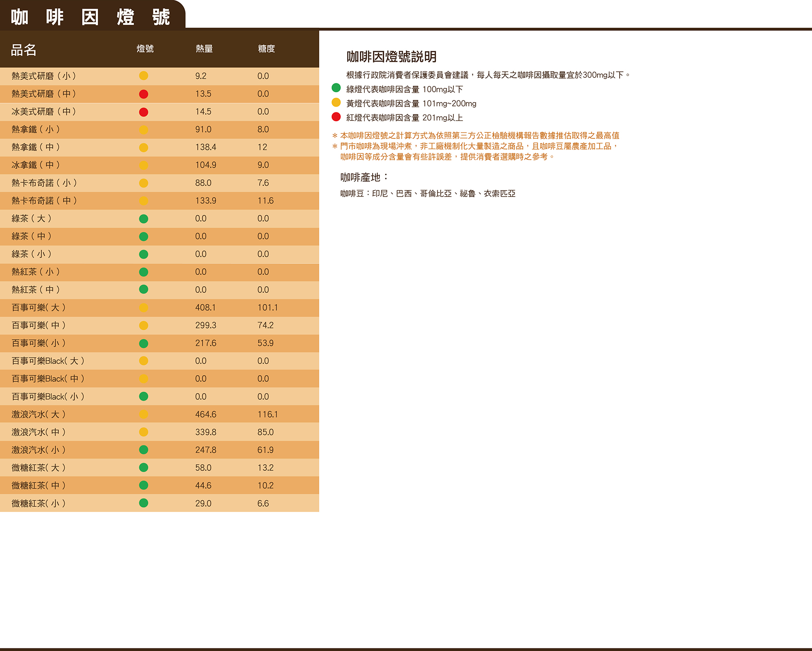
Task: Click the green dot for 激浪汽水（小）
Action: [x=144, y=450]
